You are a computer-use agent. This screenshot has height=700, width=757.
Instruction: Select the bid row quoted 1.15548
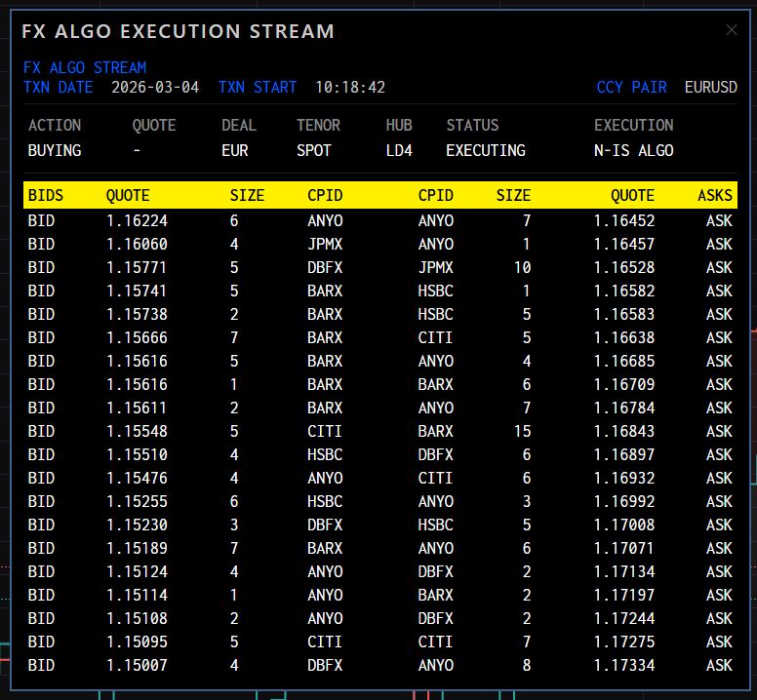point(137,432)
